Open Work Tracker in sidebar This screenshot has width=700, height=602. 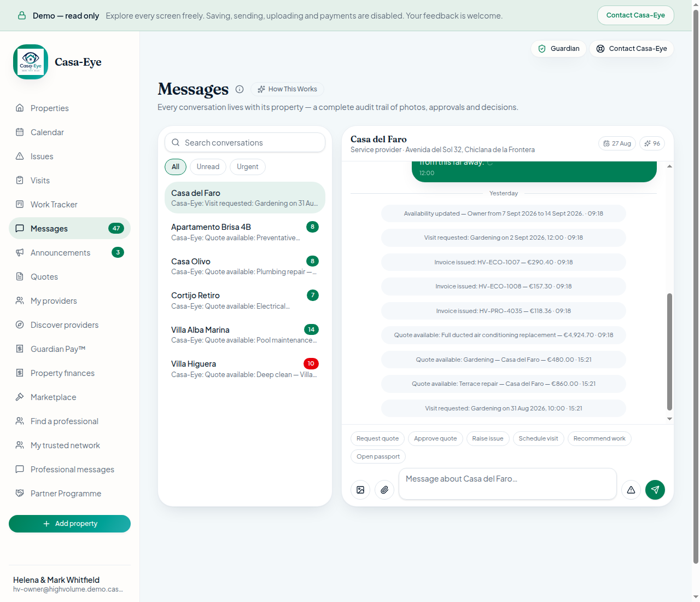click(69, 205)
